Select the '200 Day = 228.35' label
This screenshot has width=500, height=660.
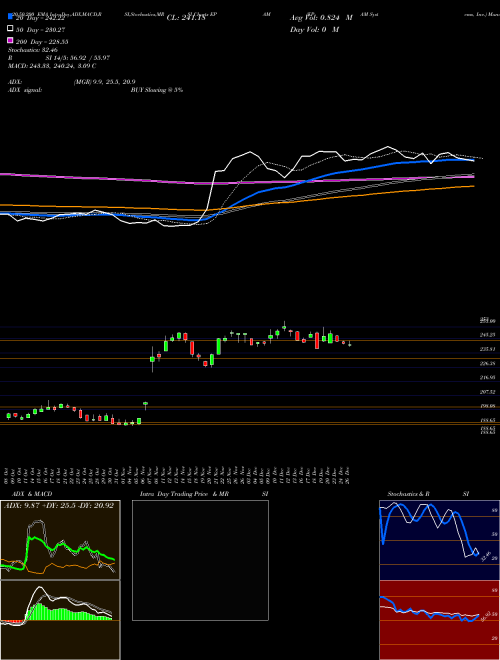pos(43,42)
